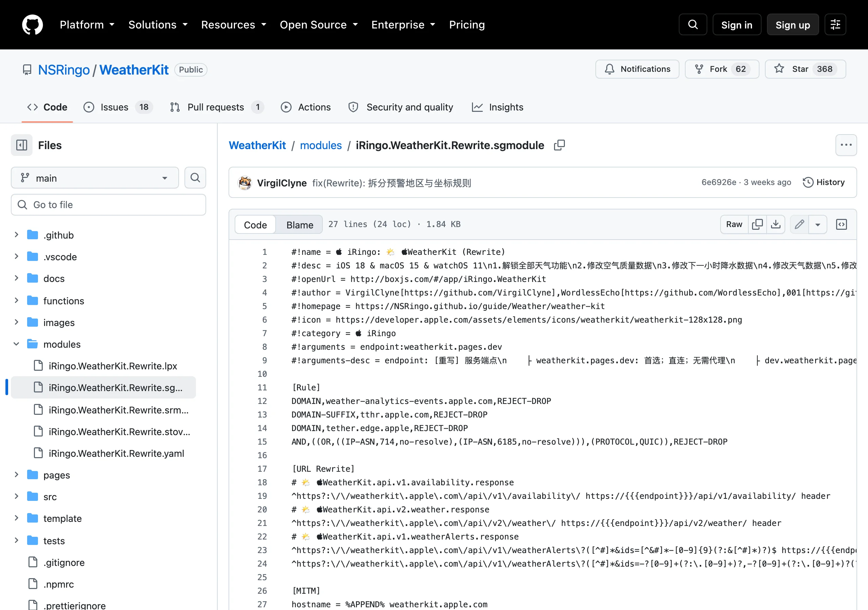Image resolution: width=868 pixels, height=610 pixels.
Task: Expand the Enterprise menu
Action: (403, 25)
